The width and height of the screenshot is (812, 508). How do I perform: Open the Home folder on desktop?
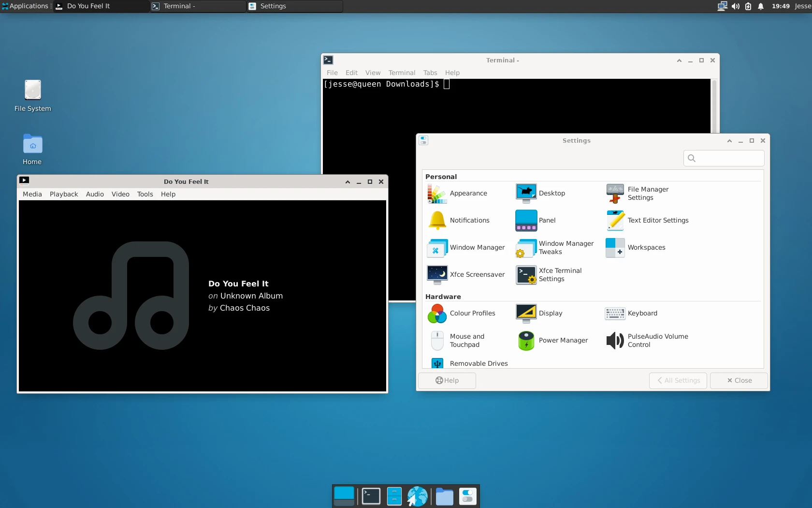[32, 145]
